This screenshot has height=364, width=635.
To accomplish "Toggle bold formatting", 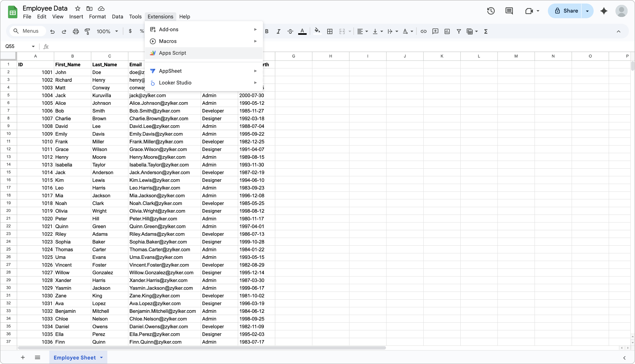I will click(267, 31).
